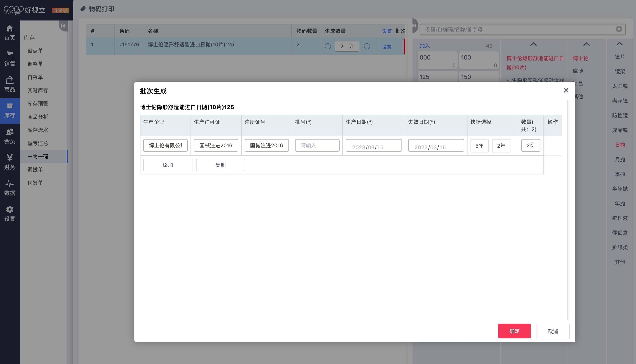Screen dimensions: 636x364
Task: Click the 加入 link in right panel
Action: (x=424, y=46)
